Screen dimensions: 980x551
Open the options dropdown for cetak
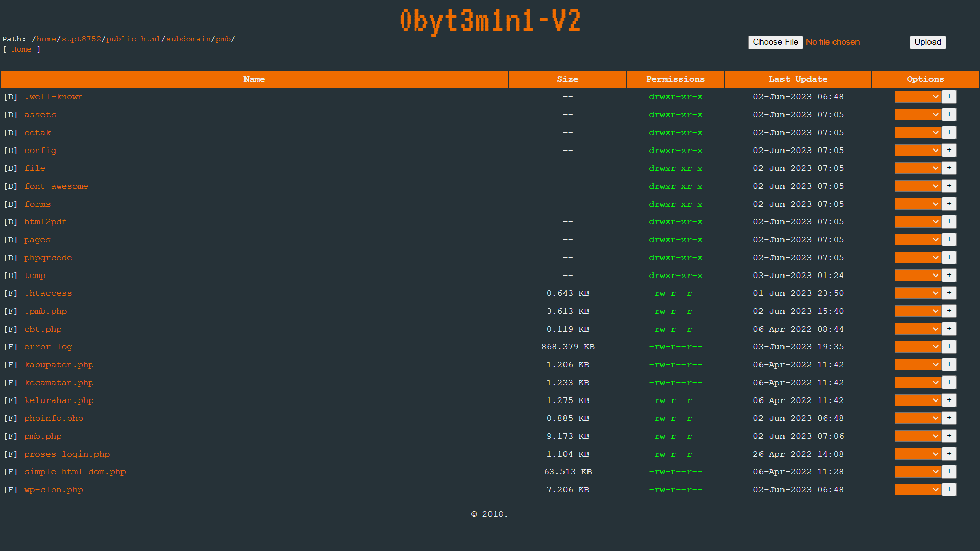(x=918, y=133)
